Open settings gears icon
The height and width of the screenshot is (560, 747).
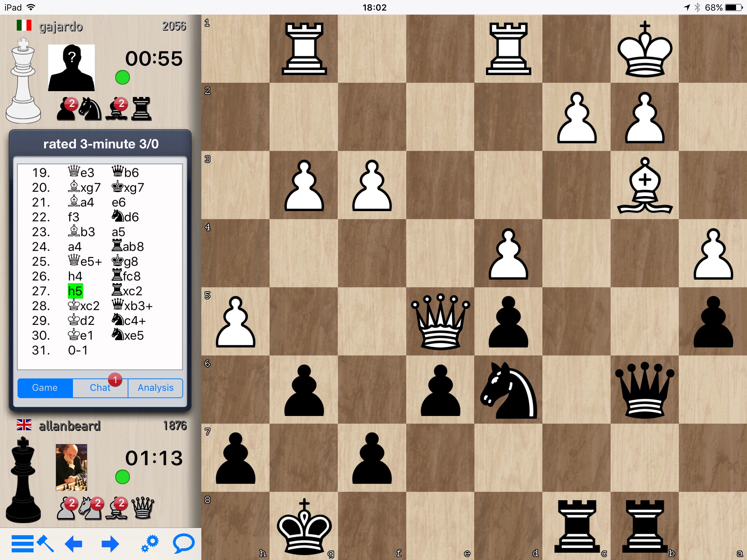point(150,544)
